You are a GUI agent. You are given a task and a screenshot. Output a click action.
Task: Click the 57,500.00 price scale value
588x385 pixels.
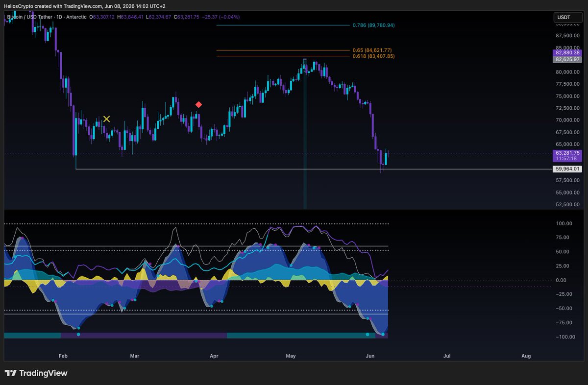tap(567, 180)
